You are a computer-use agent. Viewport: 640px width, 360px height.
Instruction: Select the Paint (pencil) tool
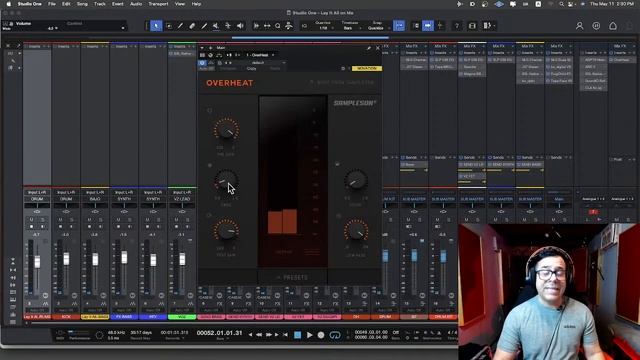[204, 26]
